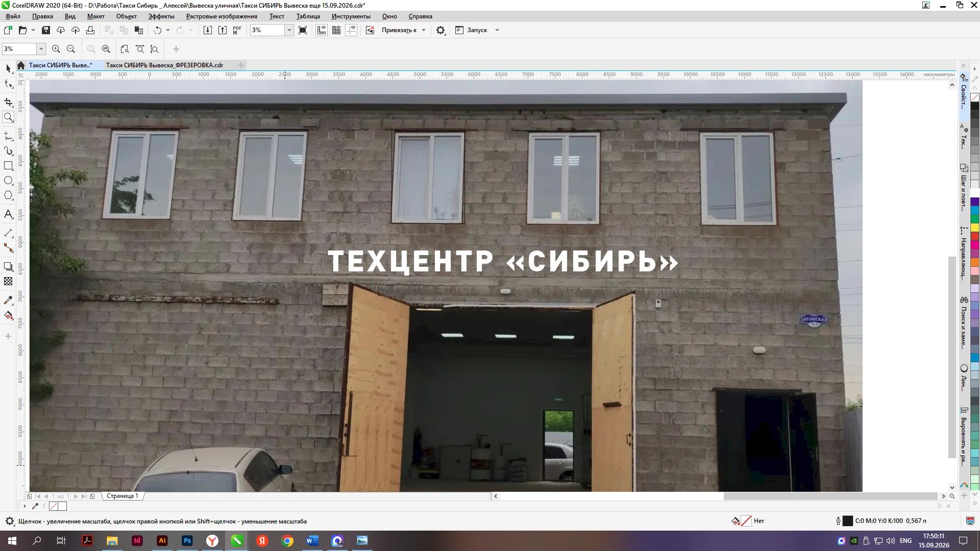Viewport: 980px width, 551px height.
Task: Open the undo history dropdown arrow
Action: pos(168,30)
